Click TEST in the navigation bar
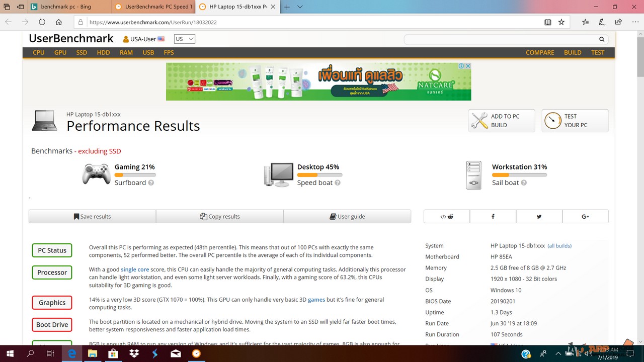This screenshot has height=362, width=644. (598, 53)
